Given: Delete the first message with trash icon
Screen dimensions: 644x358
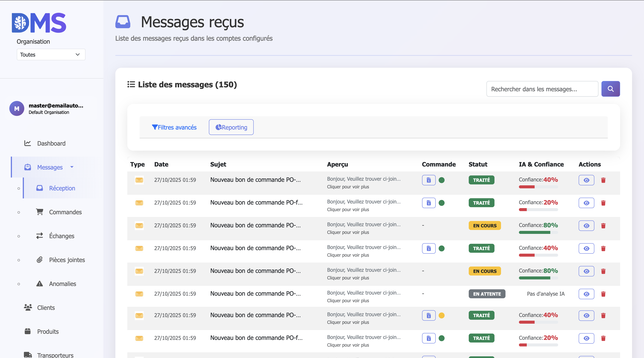Looking at the screenshot, I should 603,180.
